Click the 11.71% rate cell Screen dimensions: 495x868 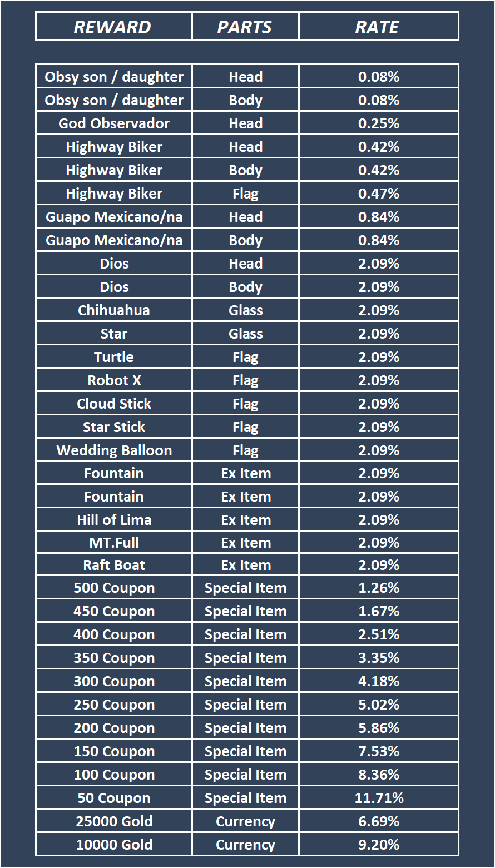click(379, 798)
